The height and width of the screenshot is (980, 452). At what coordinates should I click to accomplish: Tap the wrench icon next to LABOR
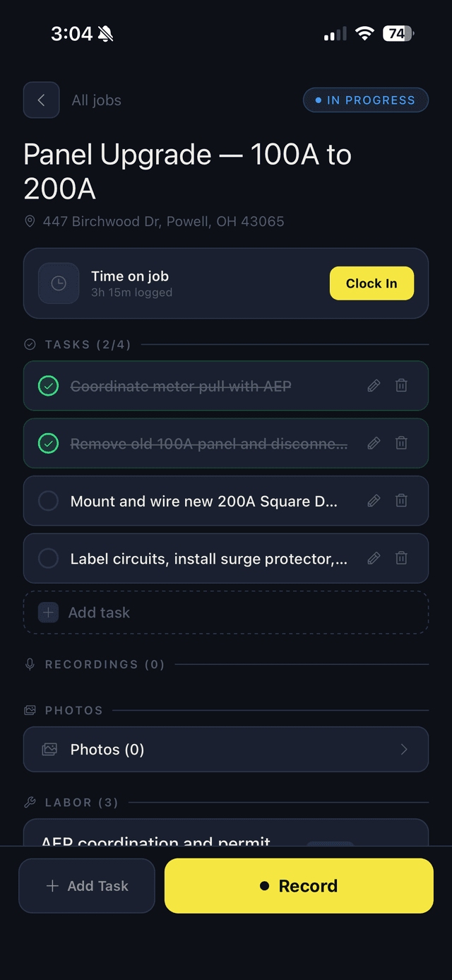[x=30, y=802]
